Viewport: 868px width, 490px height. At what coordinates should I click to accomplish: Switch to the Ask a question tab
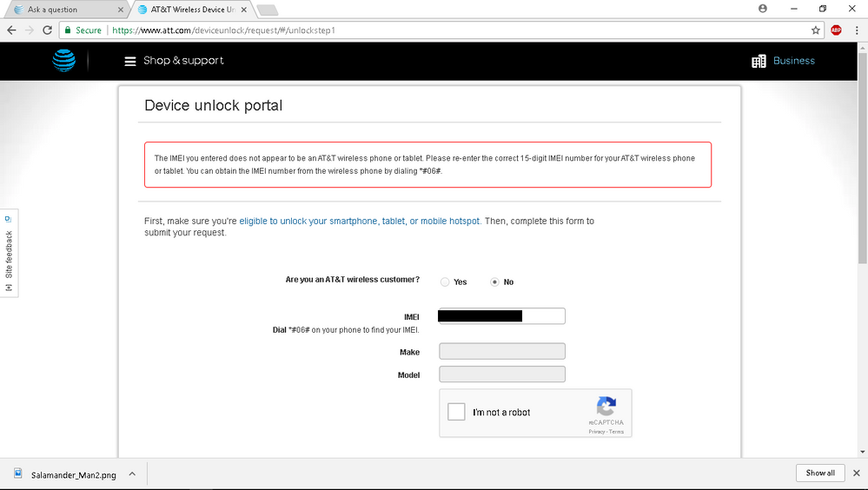[x=61, y=10]
